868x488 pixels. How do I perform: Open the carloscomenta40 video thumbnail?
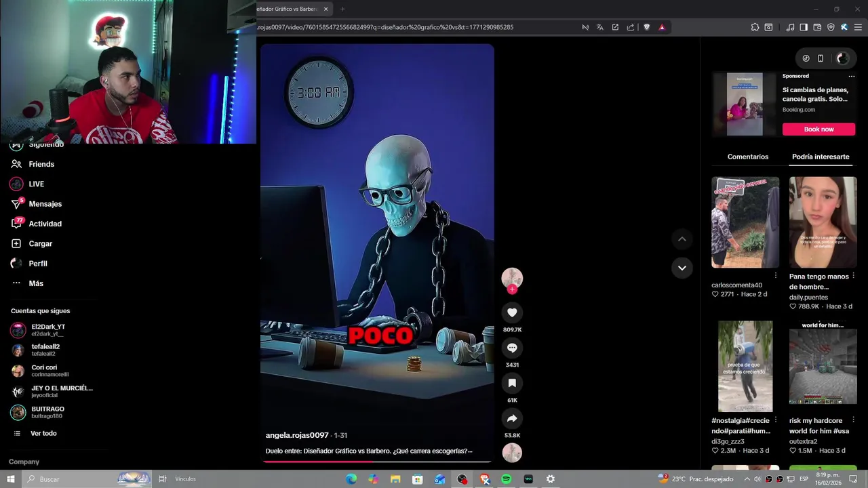(745, 222)
